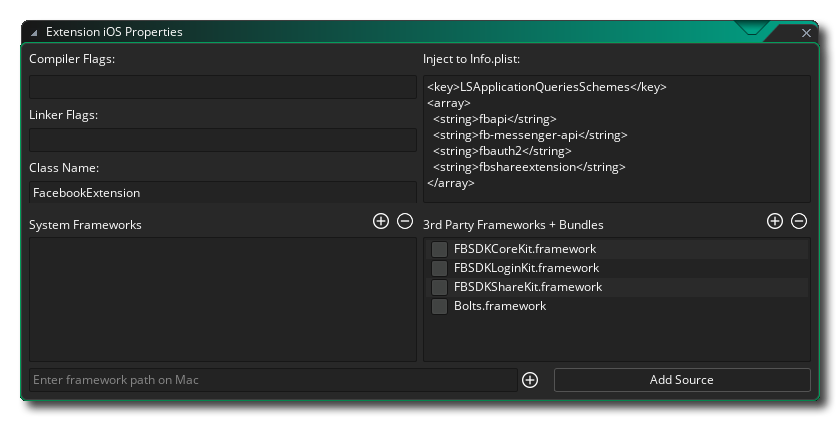
Task: Add a 3rd Party Framework with plus icon
Action: click(x=775, y=221)
